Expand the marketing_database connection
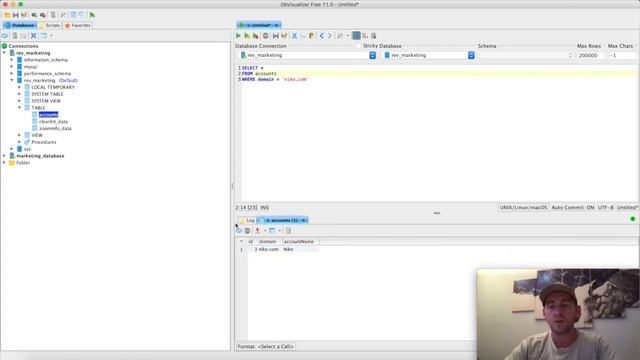 point(4,156)
